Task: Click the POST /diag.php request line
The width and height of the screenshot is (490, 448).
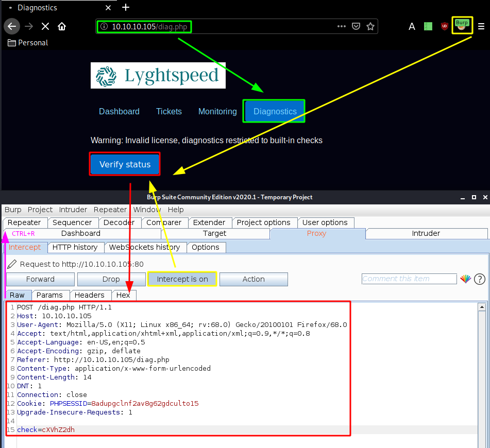Action: [64, 307]
